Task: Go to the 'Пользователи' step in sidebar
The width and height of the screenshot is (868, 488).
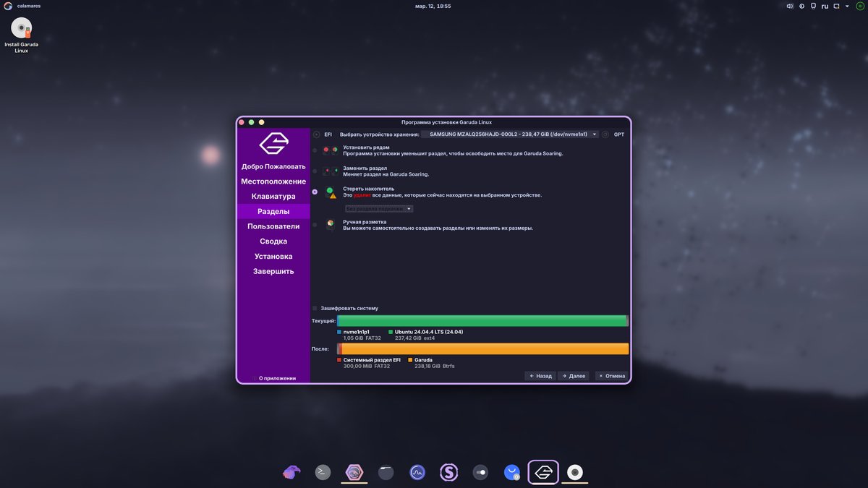Action: [273, 226]
